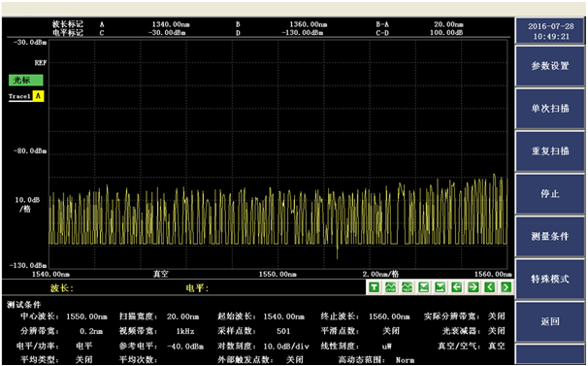Screen dimensions: 588x366
Task: Click the 真空/空气 setting 真空
Action: tap(497, 346)
